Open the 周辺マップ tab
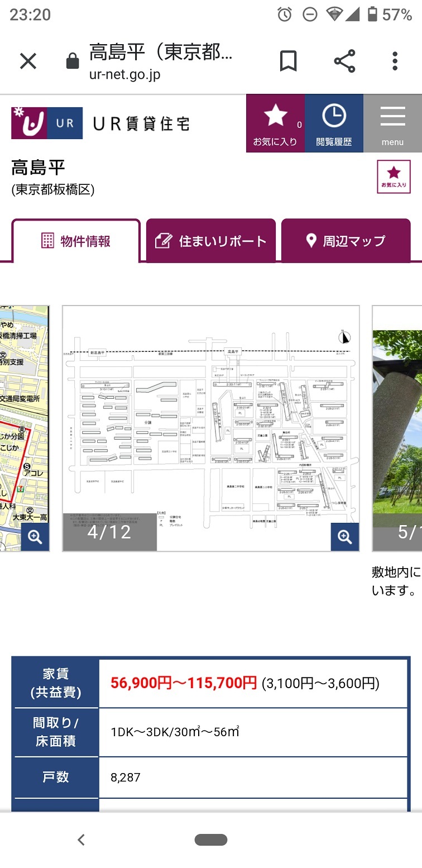This screenshot has width=422, height=868. (346, 241)
